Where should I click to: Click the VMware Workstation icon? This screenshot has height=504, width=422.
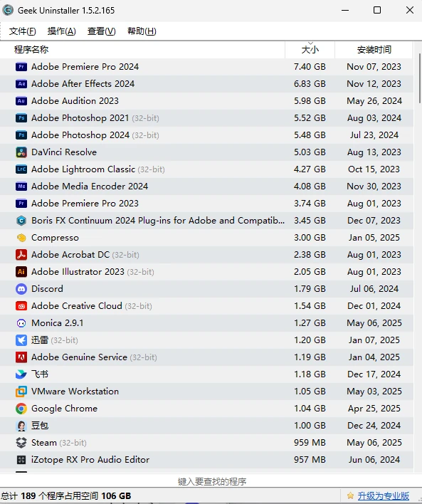[x=21, y=392]
